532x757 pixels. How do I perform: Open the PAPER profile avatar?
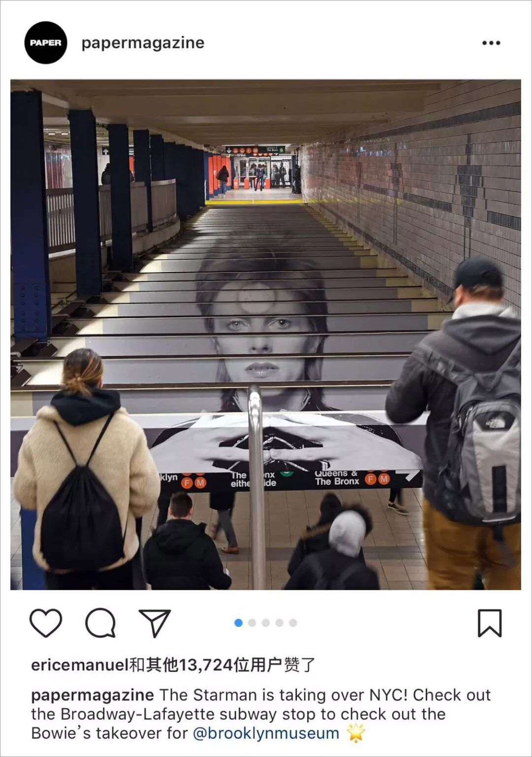[x=45, y=43]
